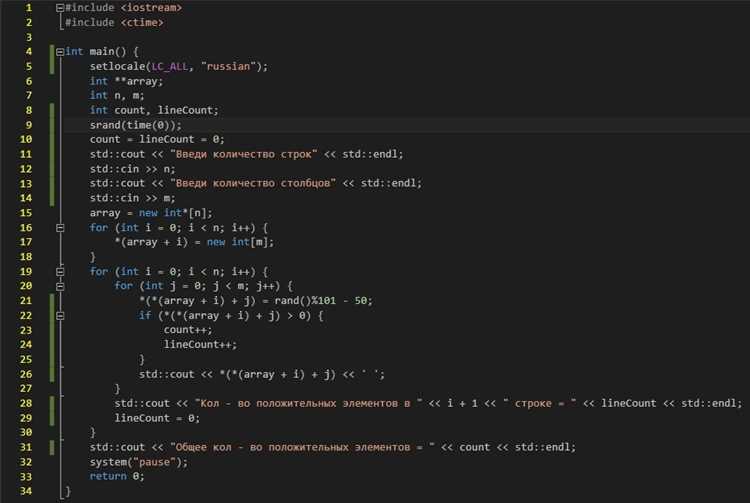Click the <ctime> header text

coord(142,22)
